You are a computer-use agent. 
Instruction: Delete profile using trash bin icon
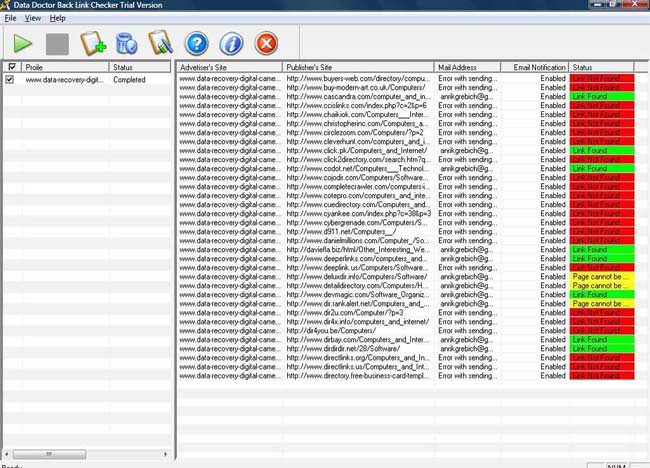[x=127, y=43]
